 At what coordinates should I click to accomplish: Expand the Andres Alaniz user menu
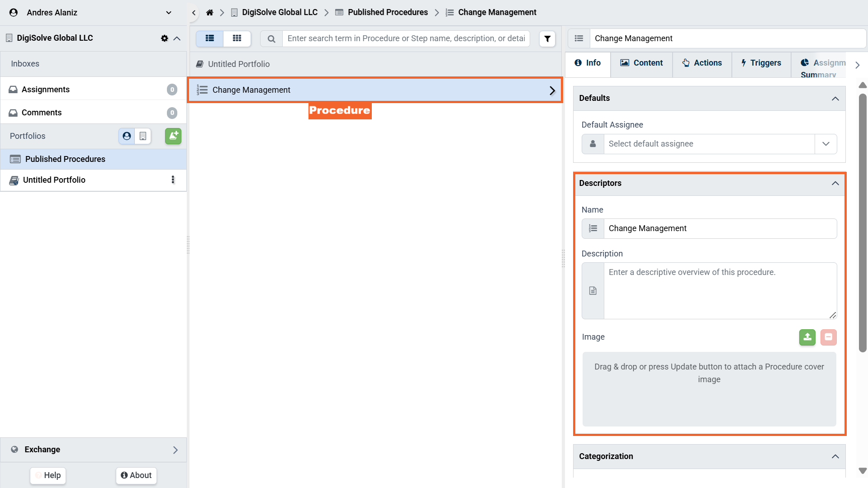pos(168,13)
